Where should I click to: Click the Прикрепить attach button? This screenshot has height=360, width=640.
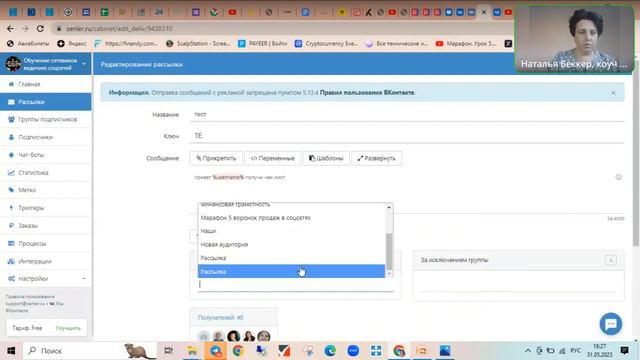click(x=216, y=158)
